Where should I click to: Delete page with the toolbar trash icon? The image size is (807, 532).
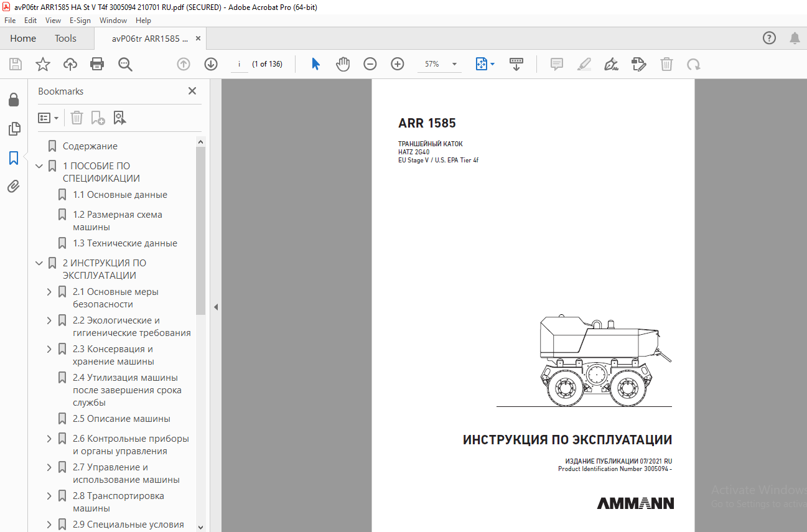tap(666, 64)
